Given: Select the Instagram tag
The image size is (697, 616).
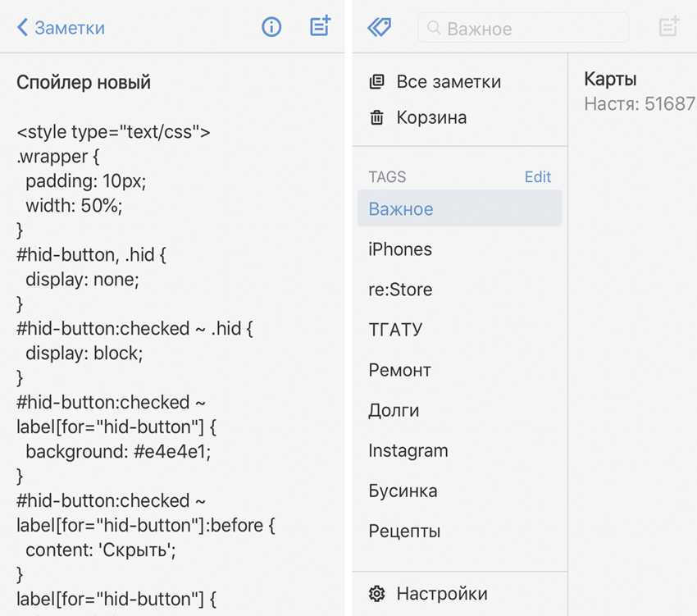Looking at the screenshot, I should (408, 450).
